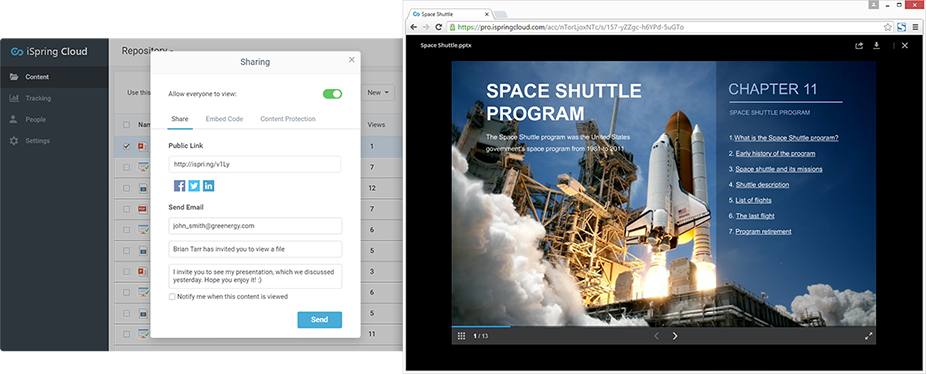926x374 pixels.
Task: Open 'List of flights' link
Action: tap(754, 200)
